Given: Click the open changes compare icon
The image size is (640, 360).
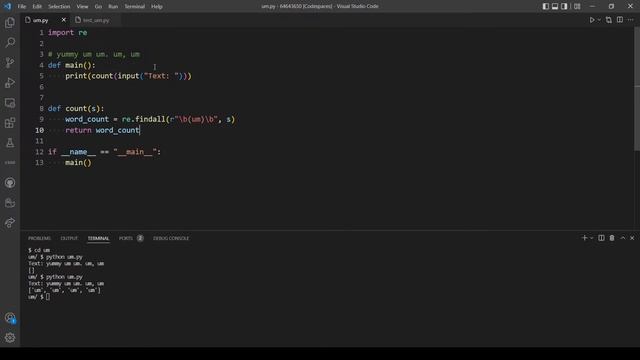Looking at the screenshot, I should coord(609,20).
